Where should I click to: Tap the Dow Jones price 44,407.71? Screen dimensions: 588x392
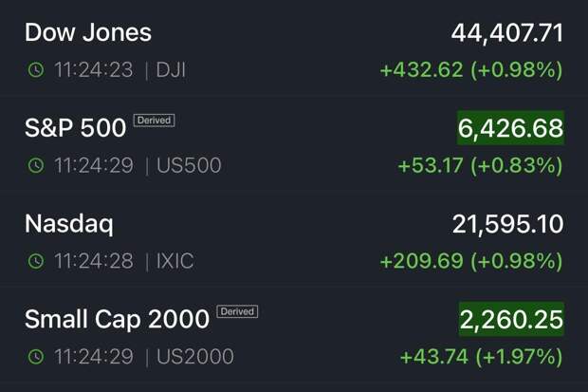tap(506, 33)
